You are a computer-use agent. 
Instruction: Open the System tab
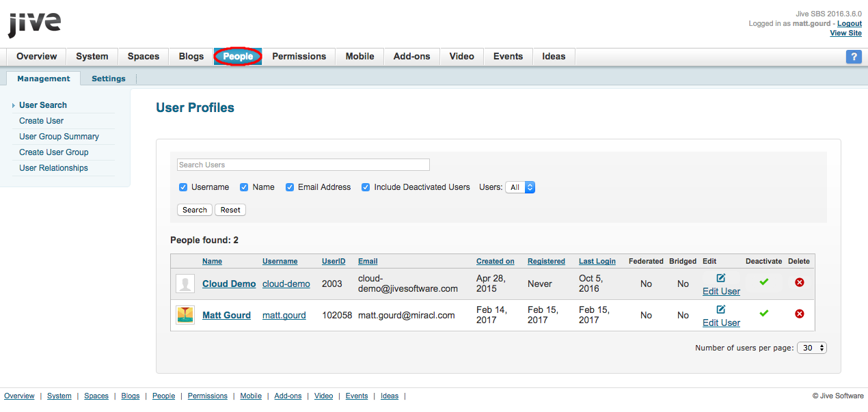tap(92, 57)
